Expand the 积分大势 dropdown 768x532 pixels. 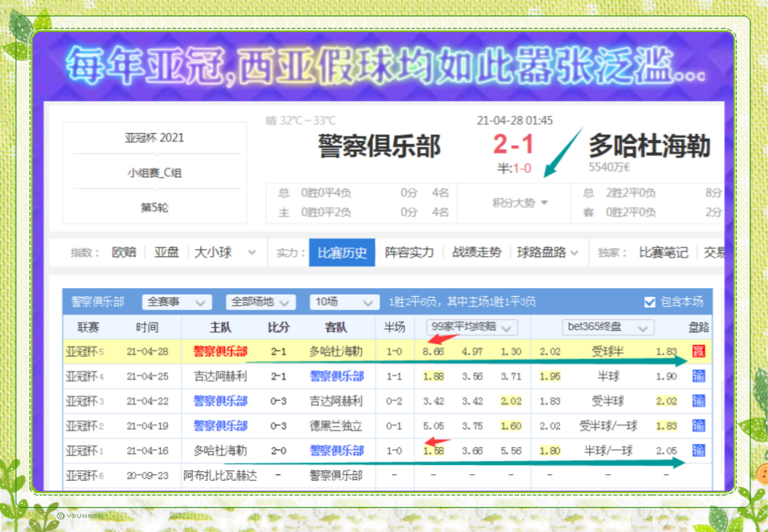point(519,203)
